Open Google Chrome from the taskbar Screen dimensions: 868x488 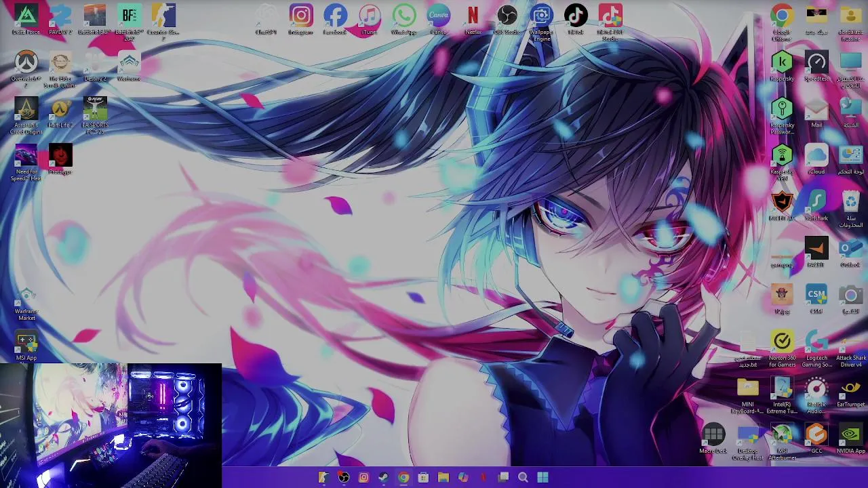click(x=403, y=478)
